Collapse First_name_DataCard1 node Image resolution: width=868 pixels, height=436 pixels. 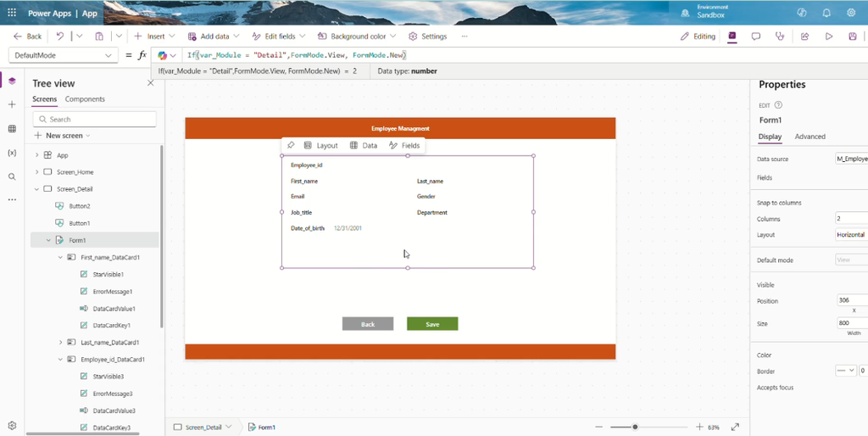pos(60,258)
